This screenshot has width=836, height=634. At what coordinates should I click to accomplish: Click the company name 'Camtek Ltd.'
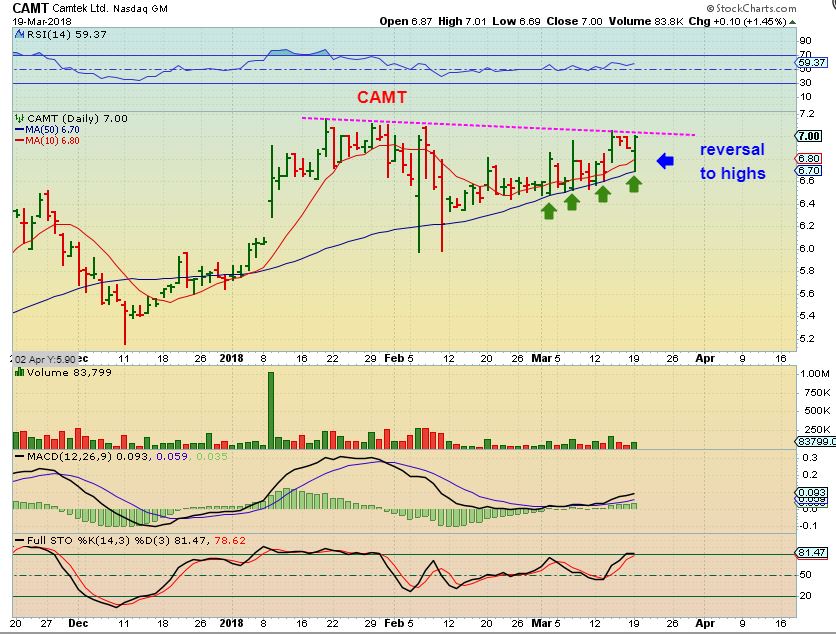click(82, 9)
